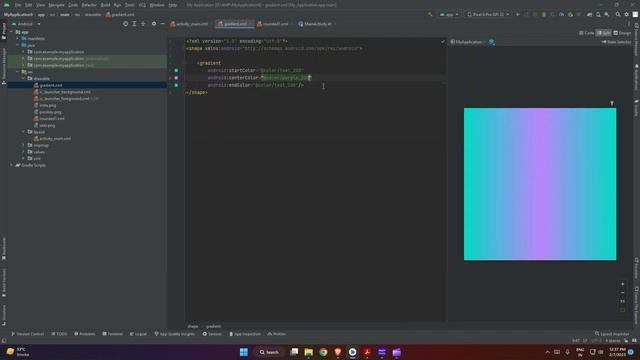Click the Make Project hammer icon
This screenshot has width=640, height=360.
tap(430, 14)
